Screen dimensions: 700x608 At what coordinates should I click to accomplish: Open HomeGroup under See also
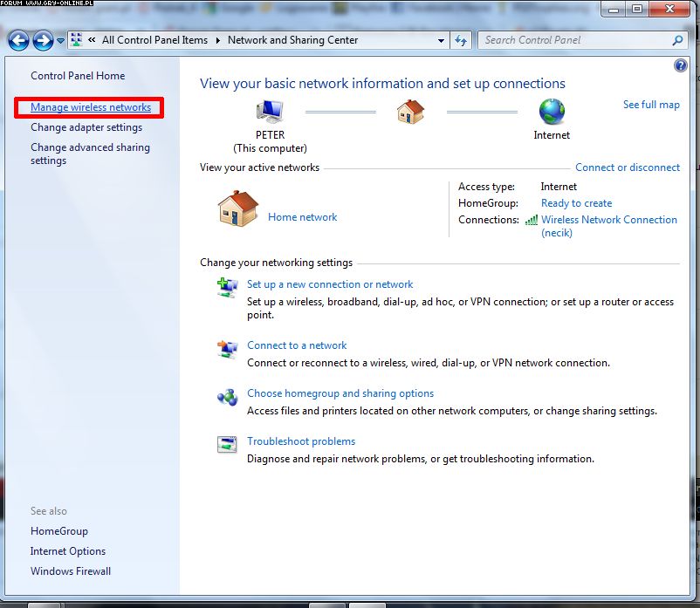tap(59, 531)
